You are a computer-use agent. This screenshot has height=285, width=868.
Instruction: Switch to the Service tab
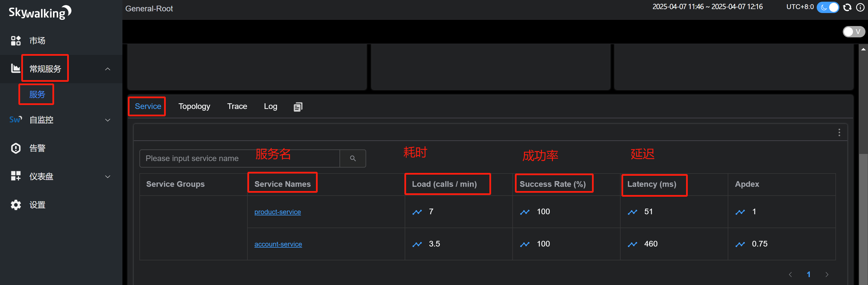click(148, 106)
